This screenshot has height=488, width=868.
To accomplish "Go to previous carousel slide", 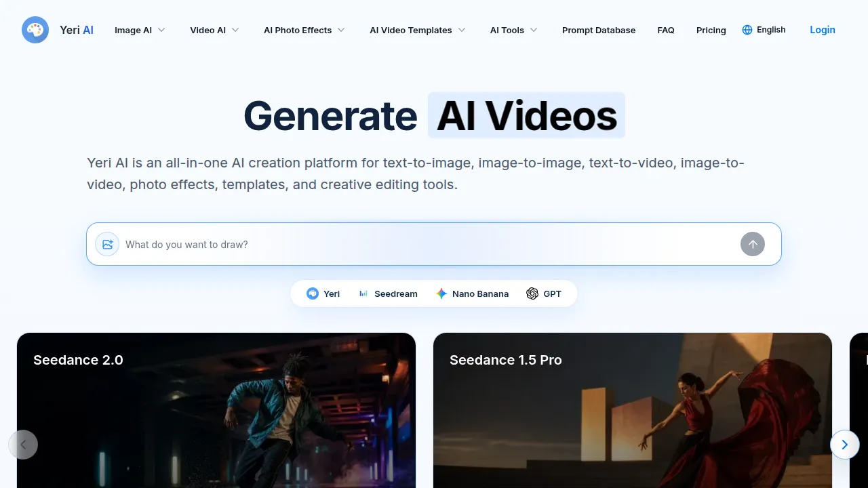I will 23,445.
